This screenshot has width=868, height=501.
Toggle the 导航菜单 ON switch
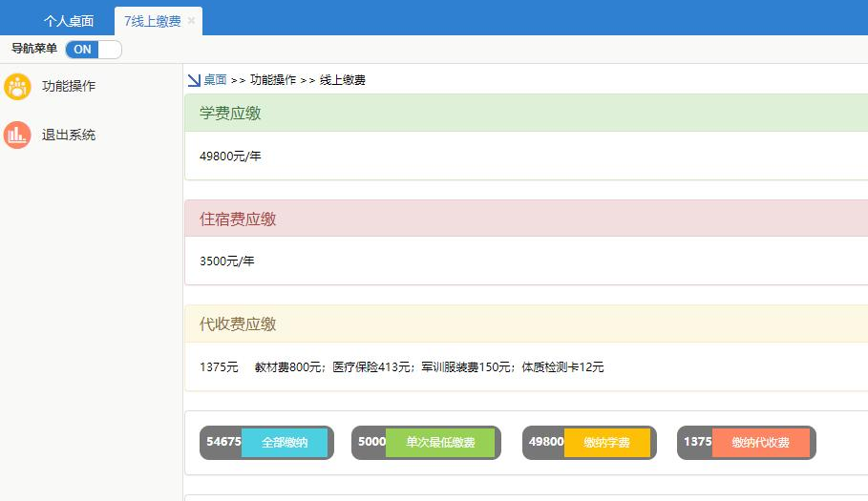click(x=94, y=50)
